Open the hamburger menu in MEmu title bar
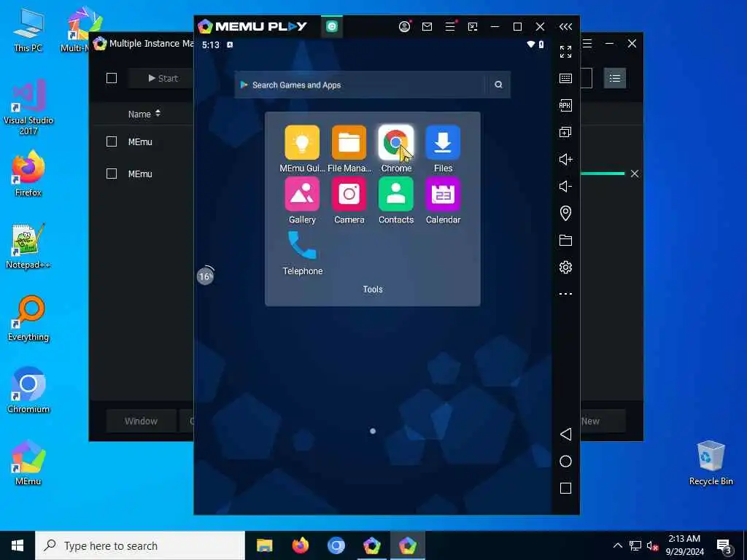747x560 pixels. point(450,27)
